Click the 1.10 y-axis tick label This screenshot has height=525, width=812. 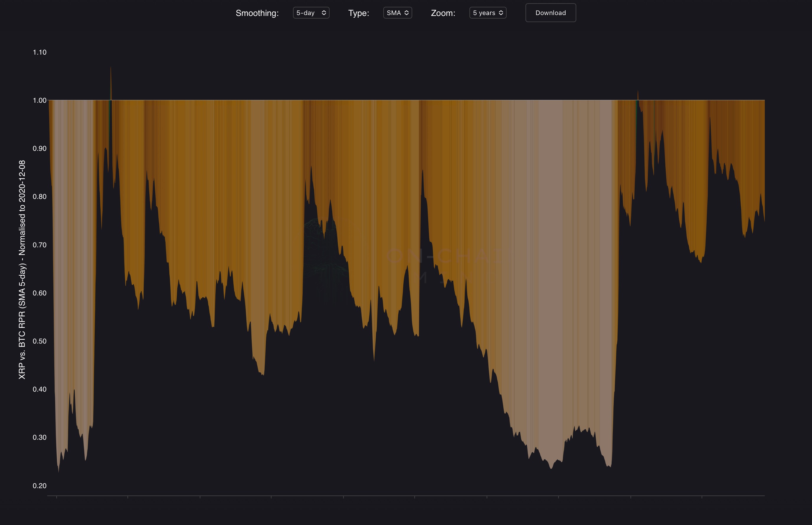(x=40, y=52)
